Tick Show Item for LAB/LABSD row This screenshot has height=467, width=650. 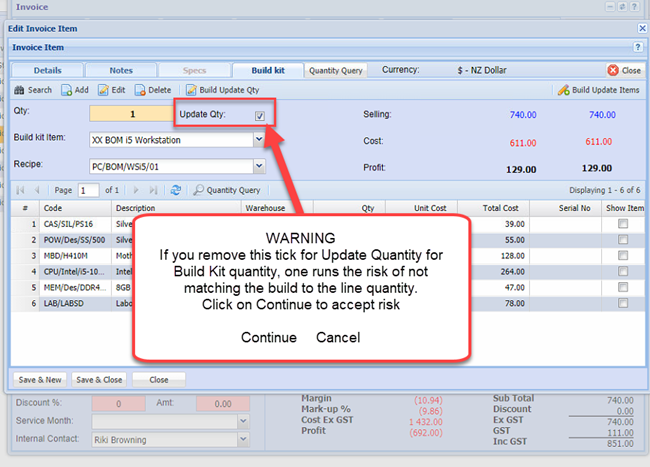tap(624, 304)
